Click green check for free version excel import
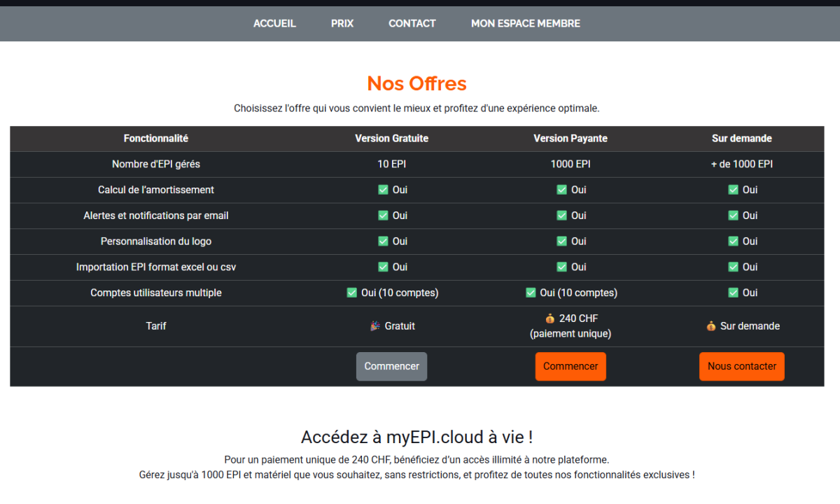This screenshot has height=504, width=840. 383,267
